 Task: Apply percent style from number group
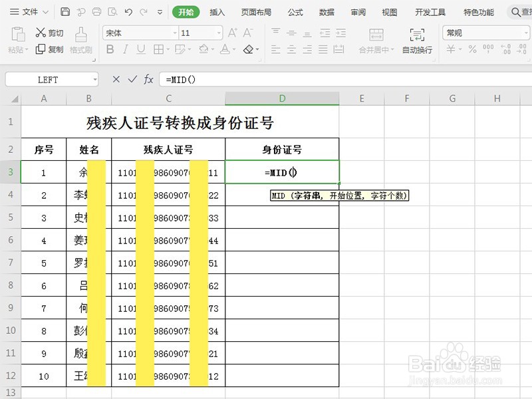(472, 49)
